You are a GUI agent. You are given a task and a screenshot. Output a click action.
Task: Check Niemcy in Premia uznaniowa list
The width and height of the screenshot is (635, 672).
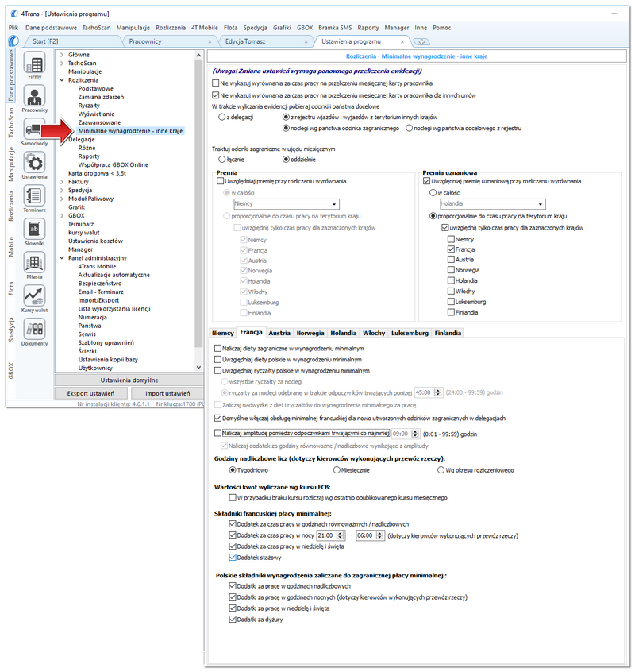coord(451,239)
